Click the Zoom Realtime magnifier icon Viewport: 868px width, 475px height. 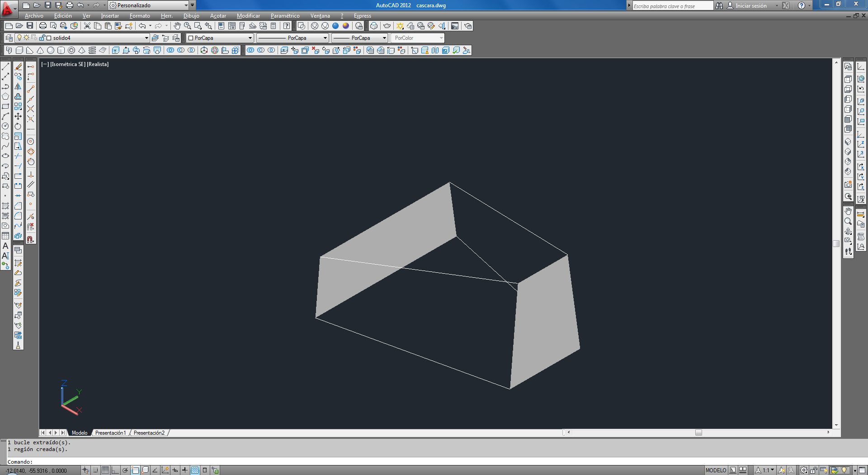188,26
